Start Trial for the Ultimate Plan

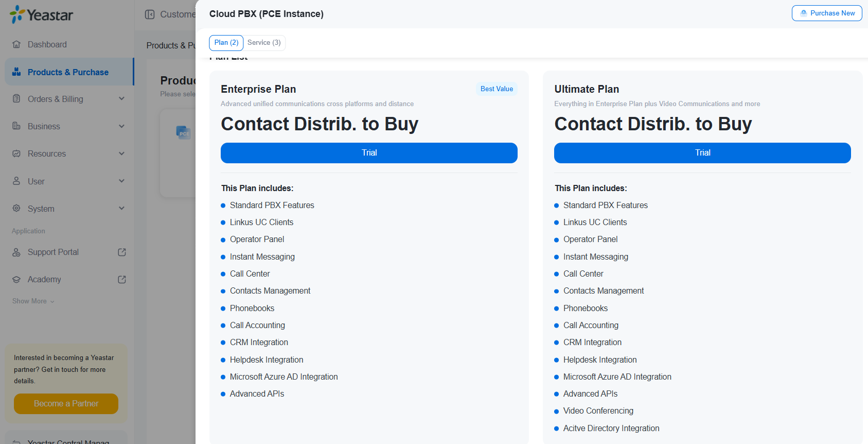702,153
